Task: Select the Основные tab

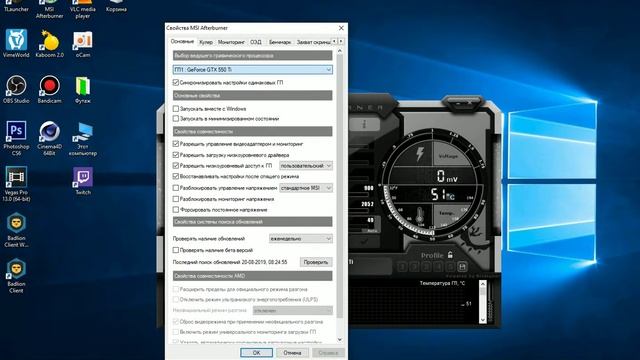Action: 182,42
